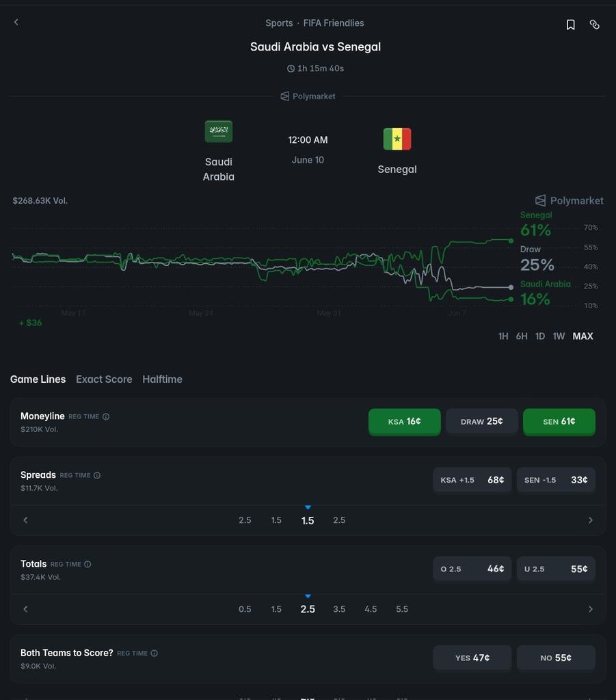The image size is (616, 700).
Task: Click the 1h 15m 40s countdown
Action: tap(321, 68)
